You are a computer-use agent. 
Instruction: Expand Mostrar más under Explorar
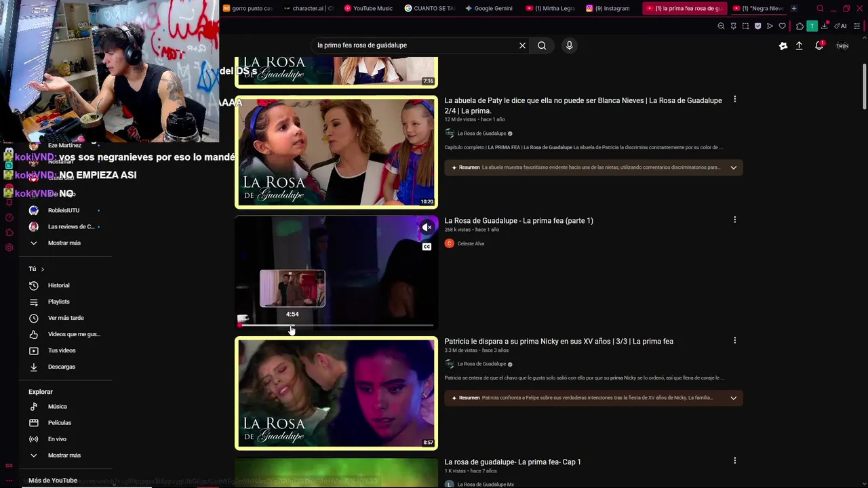(64, 455)
